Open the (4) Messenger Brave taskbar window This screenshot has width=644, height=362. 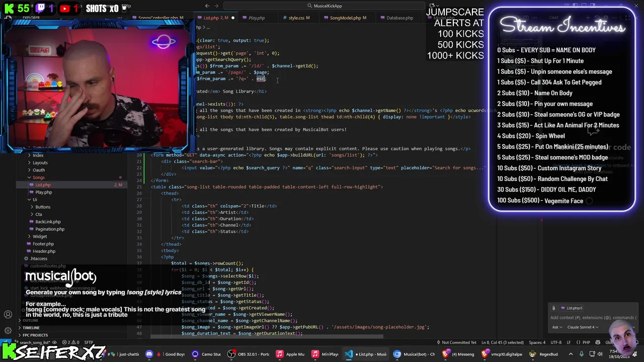click(458, 354)
